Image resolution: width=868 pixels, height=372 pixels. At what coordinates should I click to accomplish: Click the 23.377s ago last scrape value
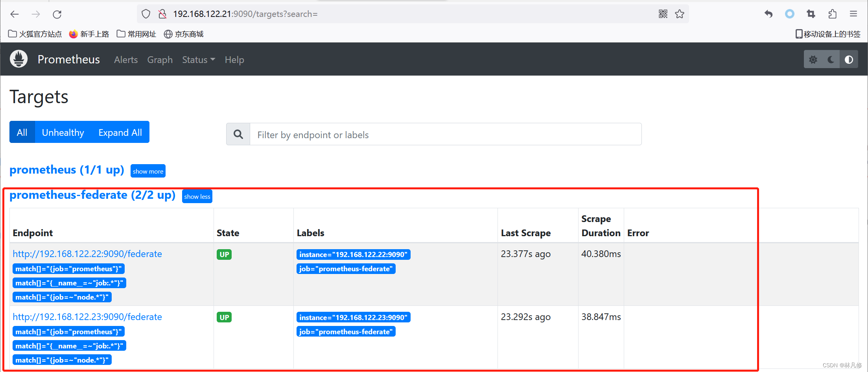(x=526, y=254)
